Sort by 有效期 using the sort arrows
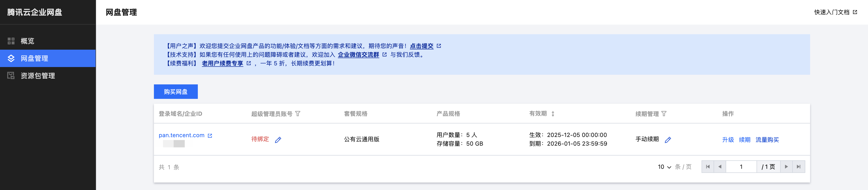This screenshot has height=190, width=868. (553, 114)
